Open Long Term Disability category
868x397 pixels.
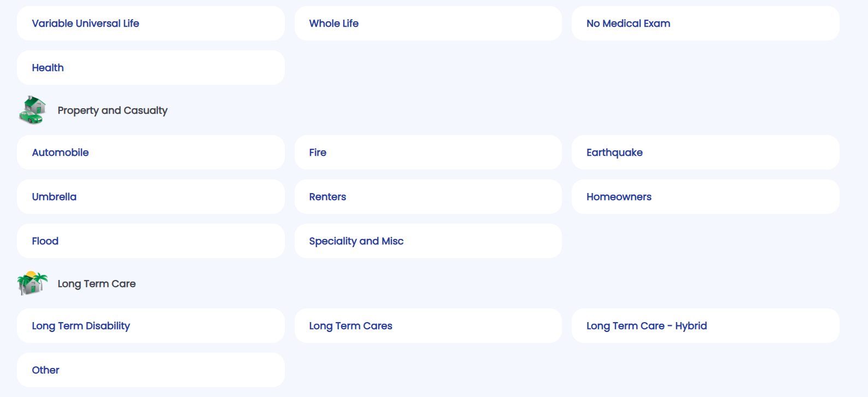pos(150,326)
